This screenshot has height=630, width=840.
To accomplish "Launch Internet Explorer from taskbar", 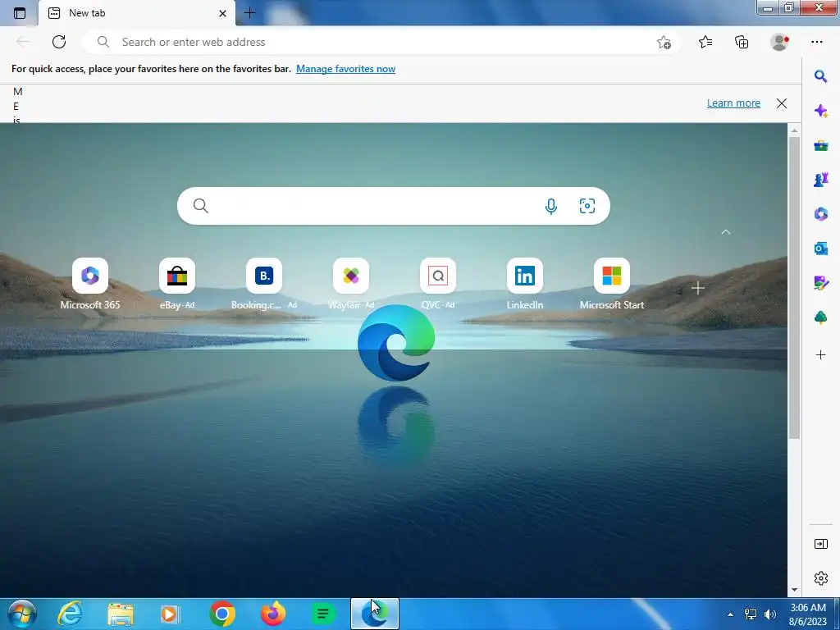I will point(70,614).
